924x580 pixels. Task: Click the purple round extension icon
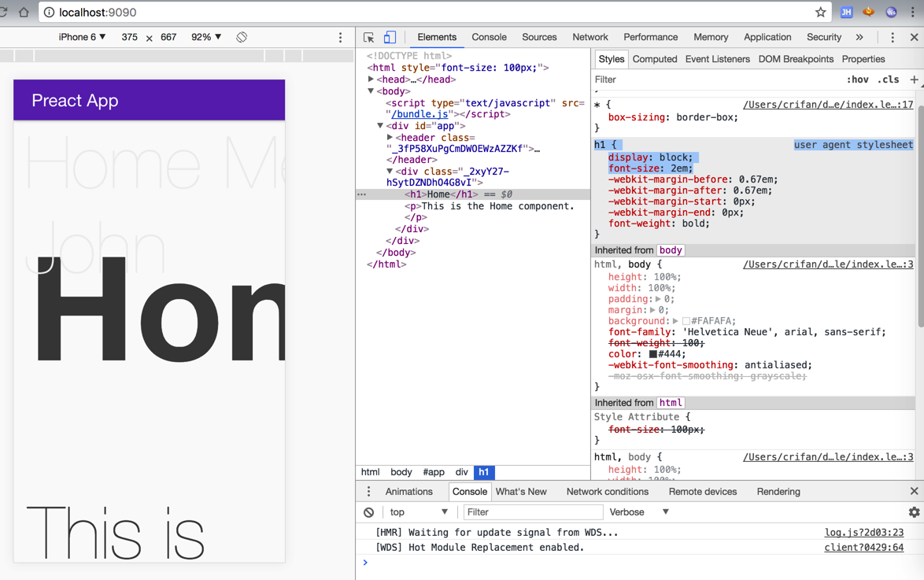(891, 12)
